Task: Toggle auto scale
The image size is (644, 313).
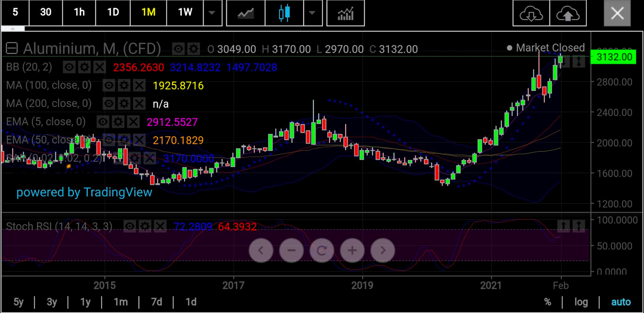Action: click(621, 302)
